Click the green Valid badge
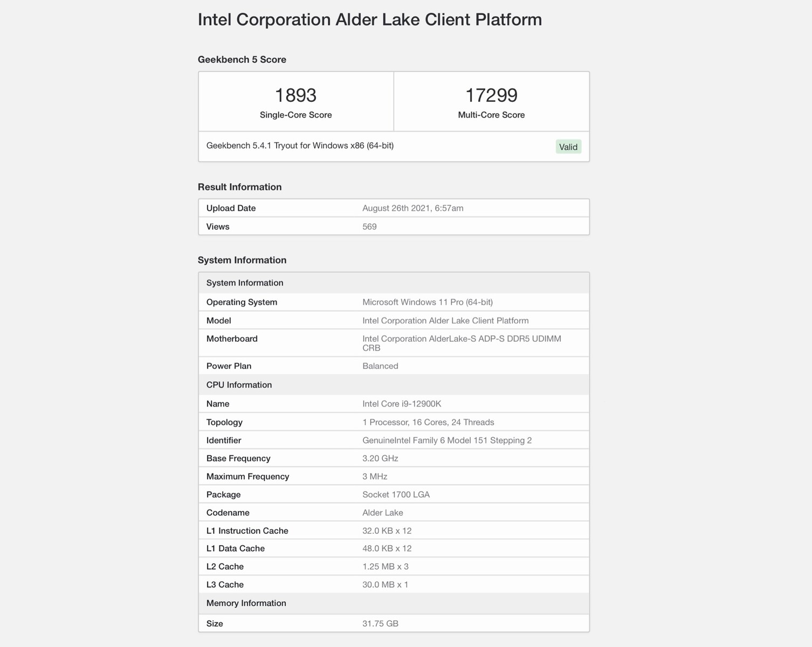The width and height of the screenshot is (812, 647). coord(568,147)
